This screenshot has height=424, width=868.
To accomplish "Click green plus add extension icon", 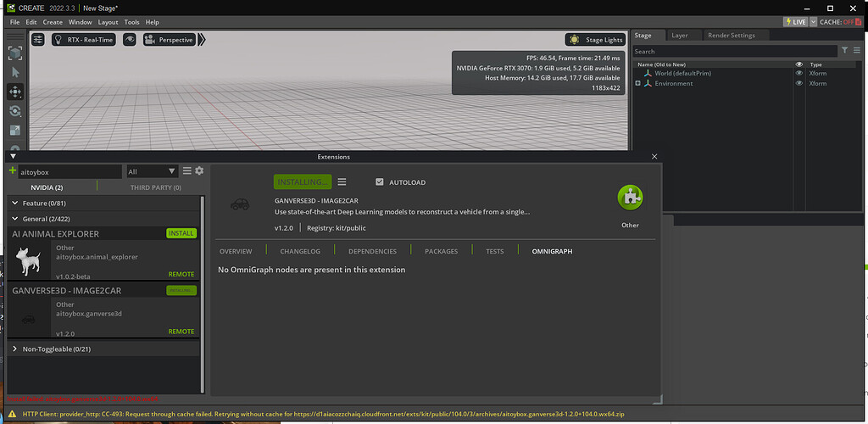I will coord(13,171).
